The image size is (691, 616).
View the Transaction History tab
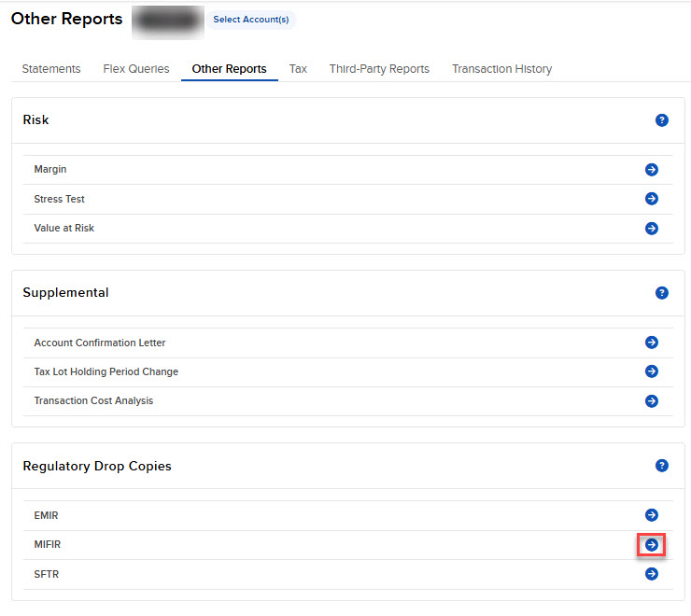tap(501, 69)
